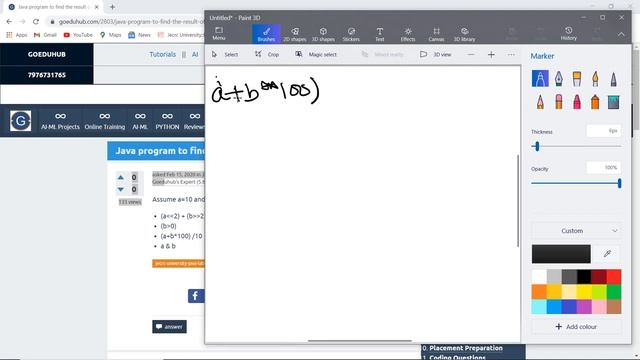
Task: Open the Gmail bookmark
Action: click(46, 35)
